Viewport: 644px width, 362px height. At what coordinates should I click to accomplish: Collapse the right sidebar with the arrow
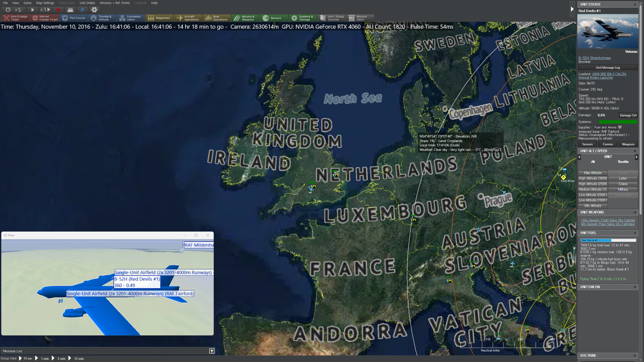coord(572,9)
